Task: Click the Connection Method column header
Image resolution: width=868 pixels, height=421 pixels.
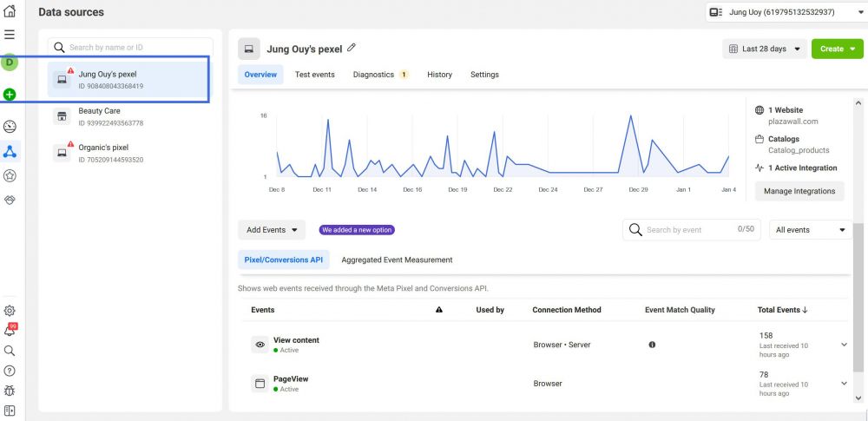Action: (566, 310)
